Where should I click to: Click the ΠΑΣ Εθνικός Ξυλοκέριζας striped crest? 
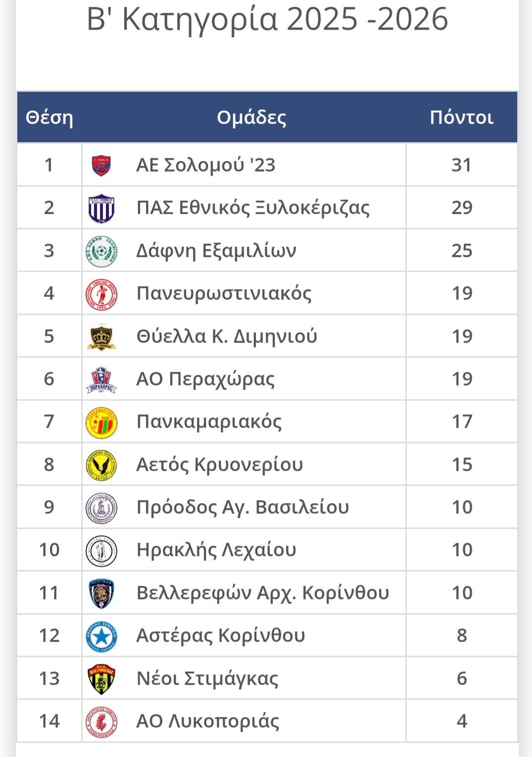point(101,208)
